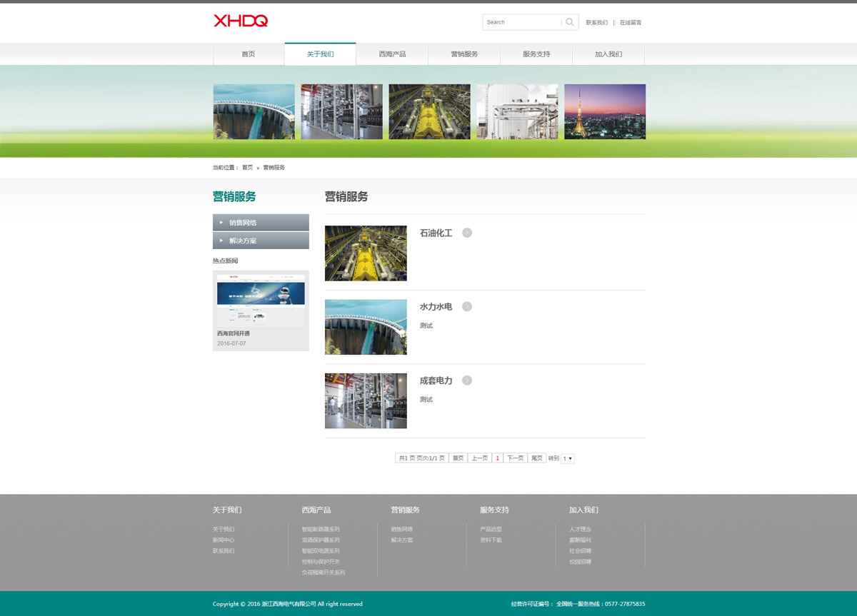Click 智能断路器系列 in the footer
Viewport: 857px width, 616px height.
pos(321,530)
